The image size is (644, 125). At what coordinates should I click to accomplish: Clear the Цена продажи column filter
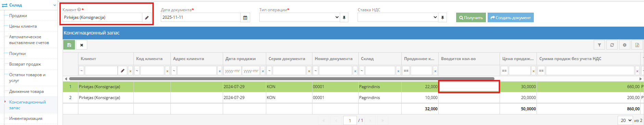tap(533, 71)
